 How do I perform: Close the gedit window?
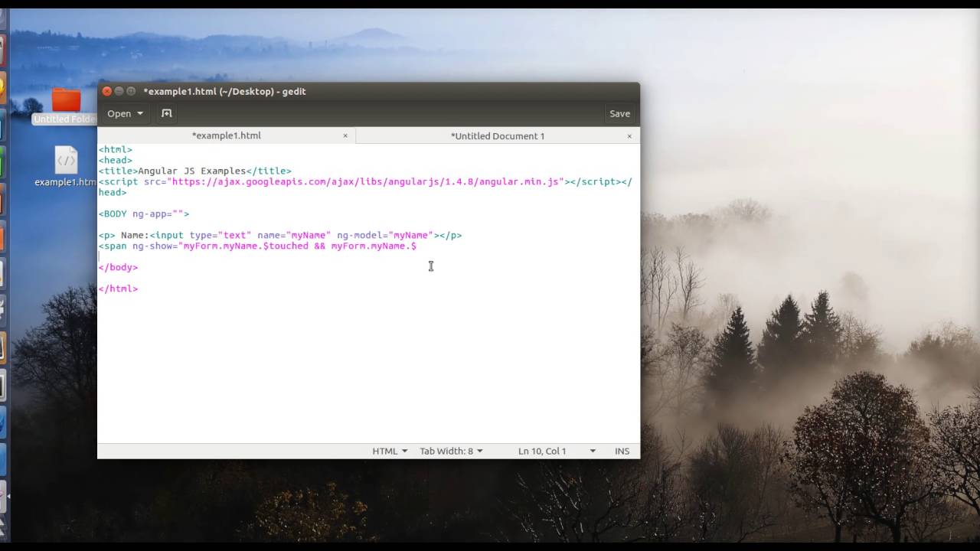tap(107, 91)
